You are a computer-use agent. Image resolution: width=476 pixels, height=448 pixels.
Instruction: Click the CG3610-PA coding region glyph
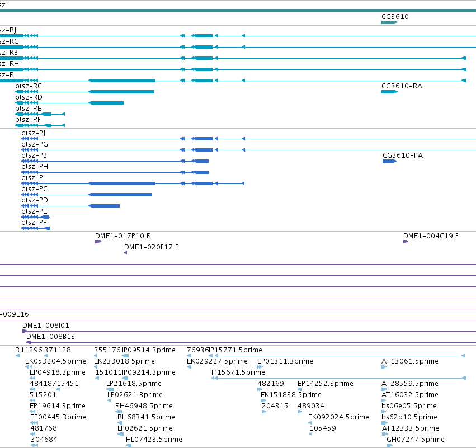389,161
